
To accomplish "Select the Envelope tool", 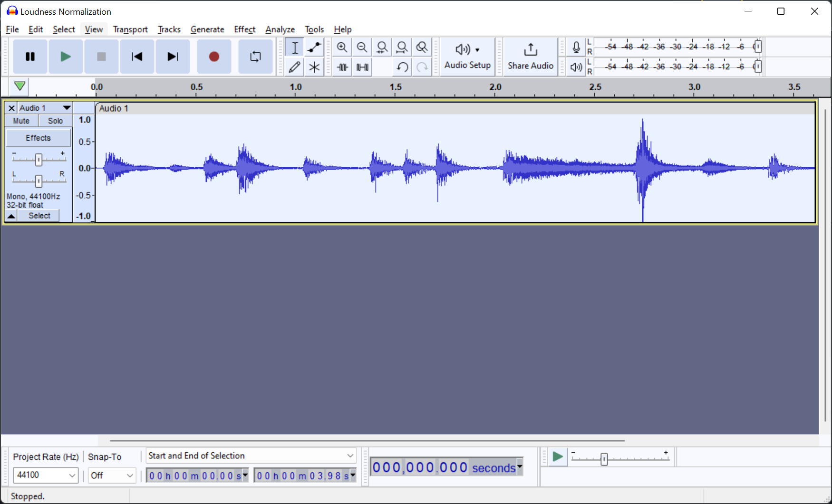I will click(x=314, y=48).
